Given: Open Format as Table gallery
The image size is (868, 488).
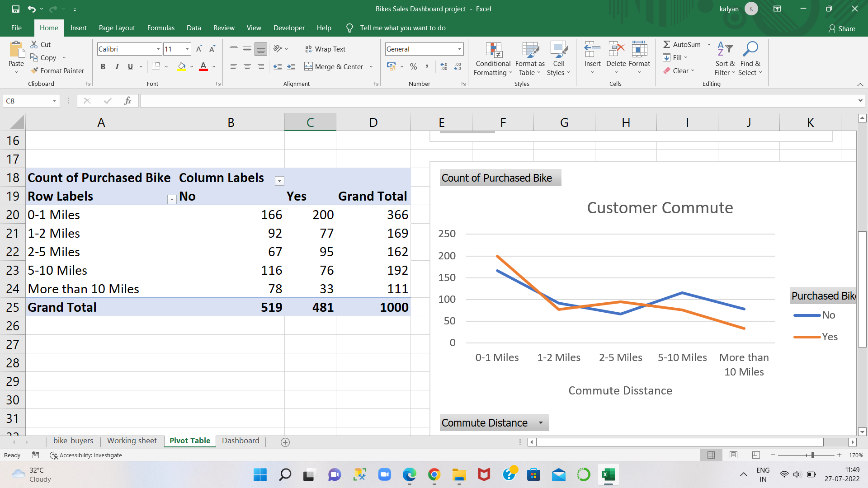Looking at the screenshot, I should tap(529, 59).
